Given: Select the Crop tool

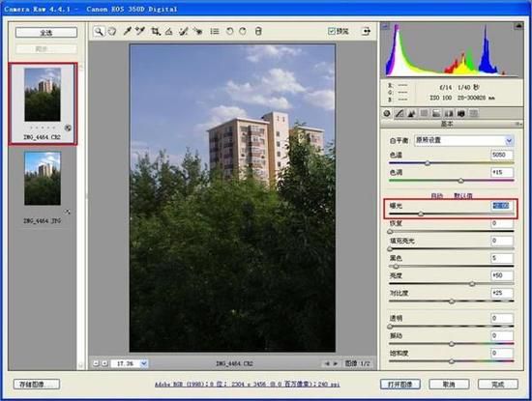Looking at the screenshot, I should point(156,32).
